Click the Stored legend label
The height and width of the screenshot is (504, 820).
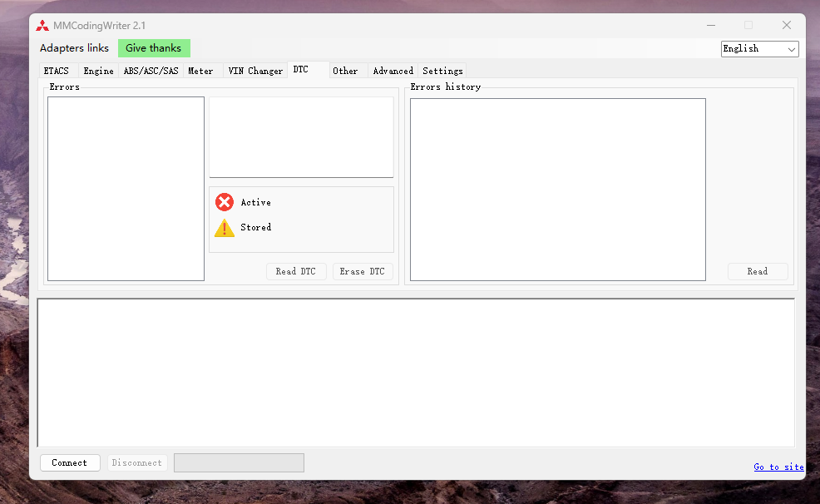pos(255,227)
